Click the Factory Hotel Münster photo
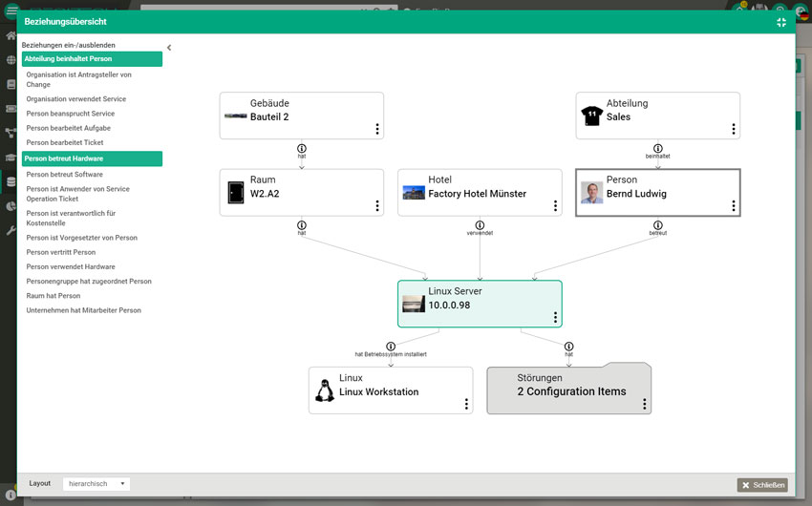Image resolution: width=812 pixels, height=506 pixels. (x=414, y=193)
